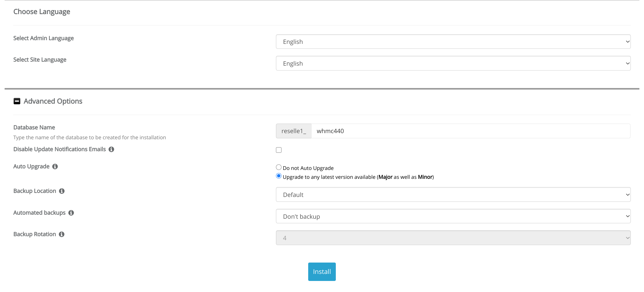
Task: Click the Auto Upgrade label text
Action: pyautogui.click(x=31, y=167)
